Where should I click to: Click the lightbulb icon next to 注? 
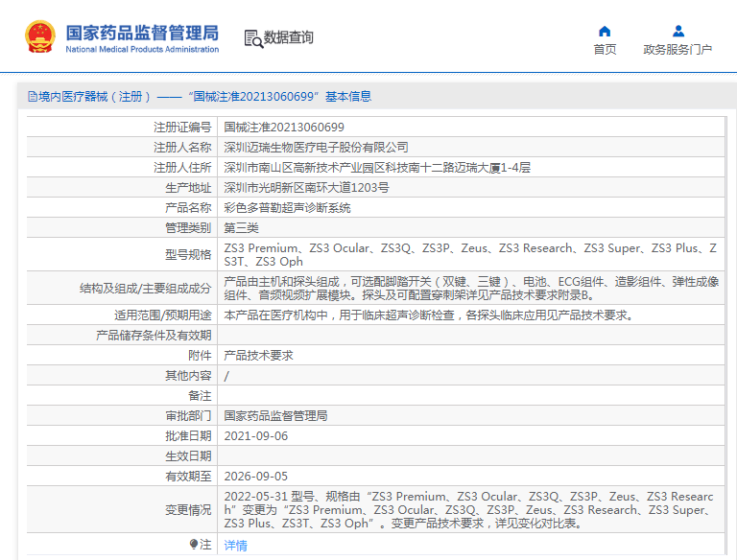(194, 544)
